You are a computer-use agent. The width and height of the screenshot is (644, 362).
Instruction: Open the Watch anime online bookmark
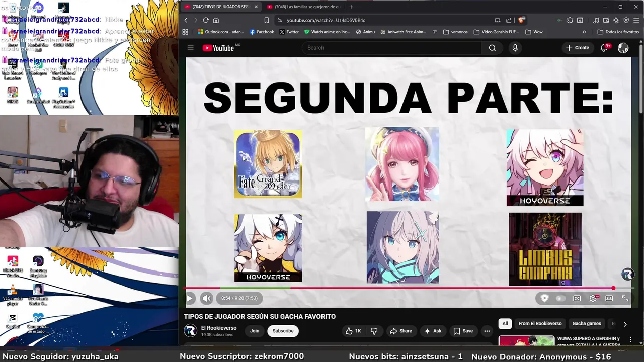coord(327,32)
